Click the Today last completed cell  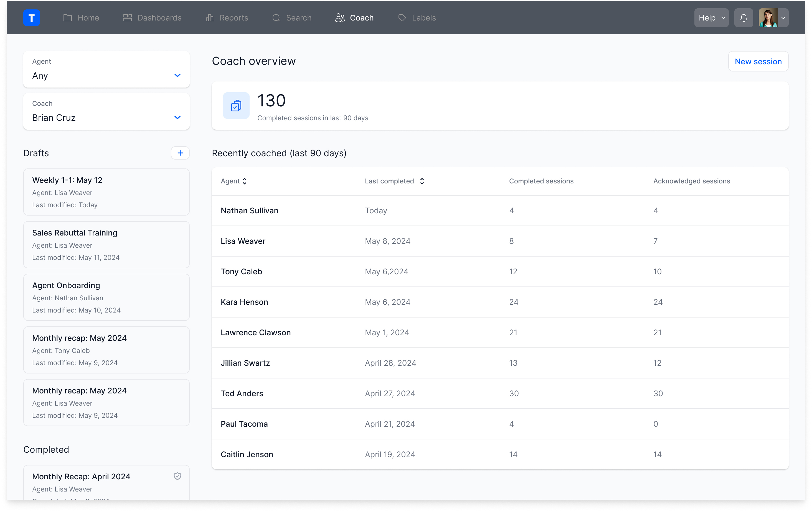376,211
